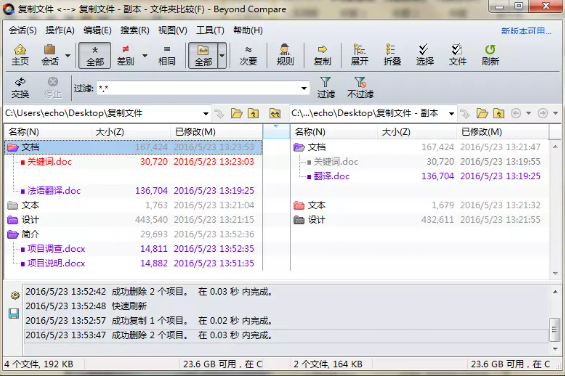Click the 选择 select-all icon
The image size is (565, 376).
click(x=425, y=55)
